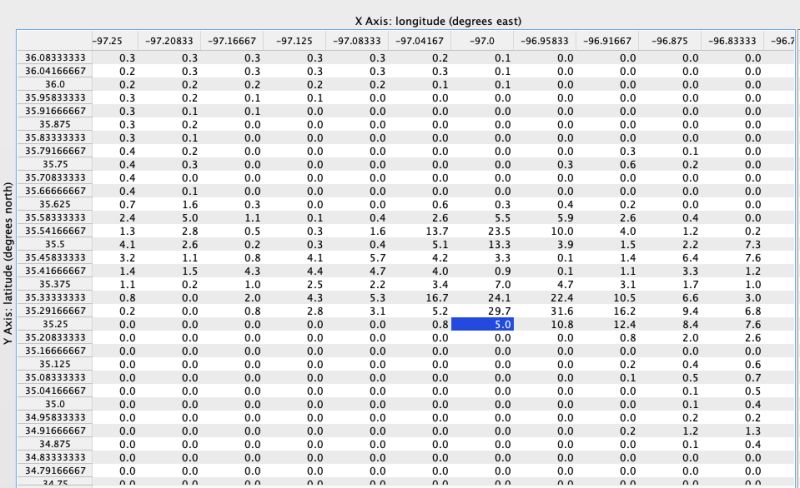Viewport: 800px width, 488px height.
Task: Select the 34.79166667 latitude row label
Action: [55, 471]
